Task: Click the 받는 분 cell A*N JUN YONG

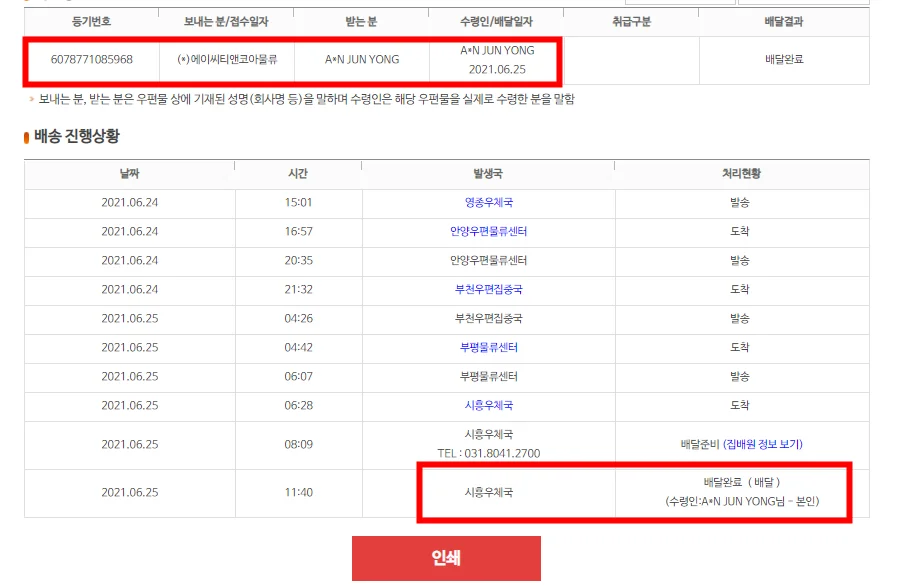Action: [362, 60]
